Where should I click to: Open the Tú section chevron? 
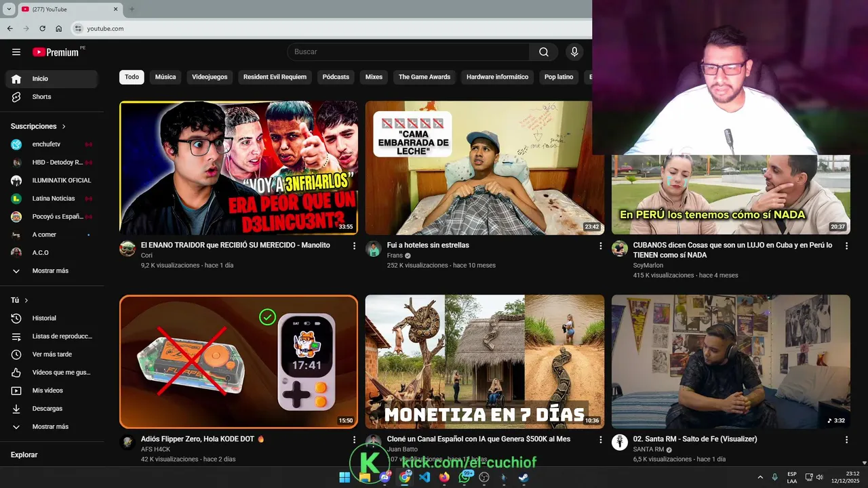(x=26, y=300)
